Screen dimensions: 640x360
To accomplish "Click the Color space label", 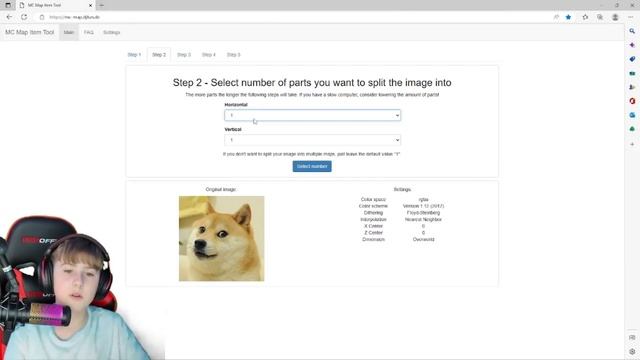I will pos(373,200).
